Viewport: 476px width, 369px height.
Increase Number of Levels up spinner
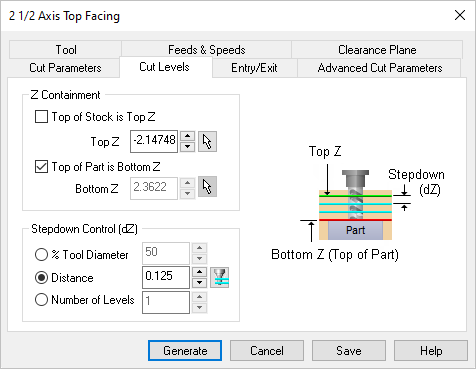click(199, 297)
